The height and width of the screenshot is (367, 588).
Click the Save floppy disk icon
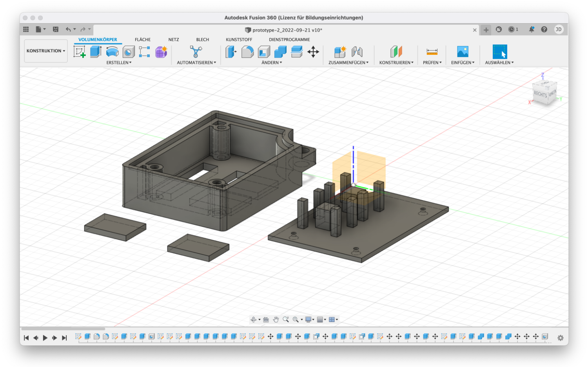pyautogui.click(x=56, y=29)
